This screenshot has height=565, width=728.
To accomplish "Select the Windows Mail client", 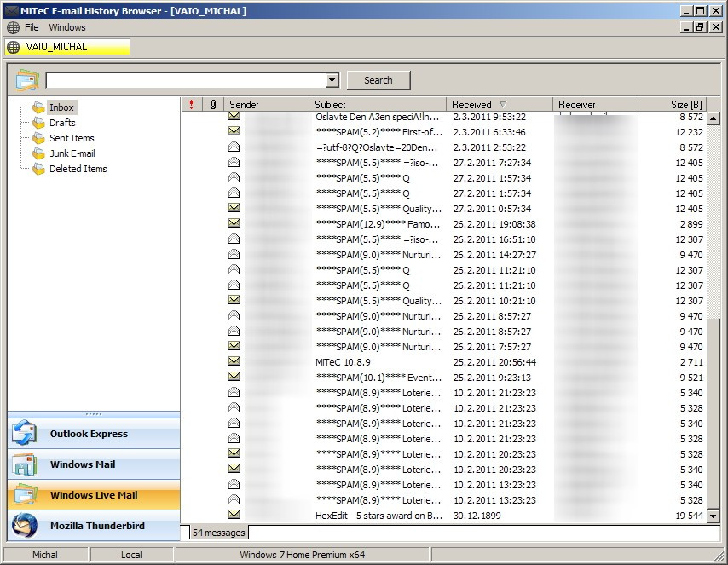I will (94, 464).
